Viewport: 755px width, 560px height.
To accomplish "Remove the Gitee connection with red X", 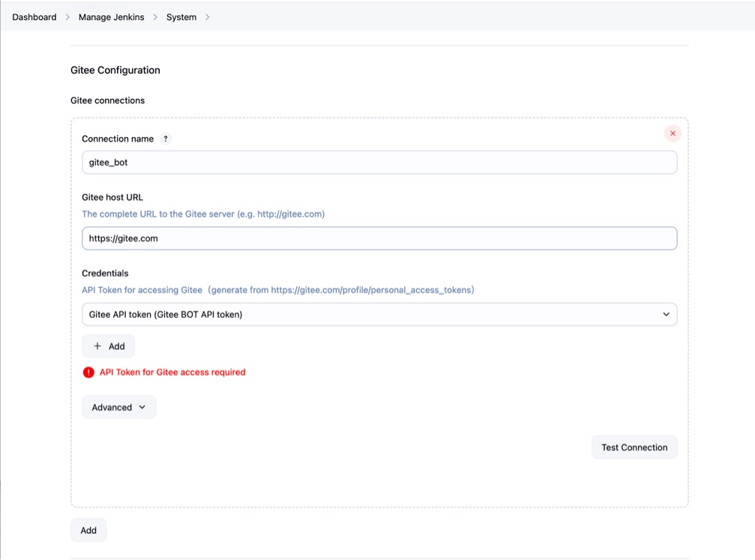I will [x=673, y=133].
